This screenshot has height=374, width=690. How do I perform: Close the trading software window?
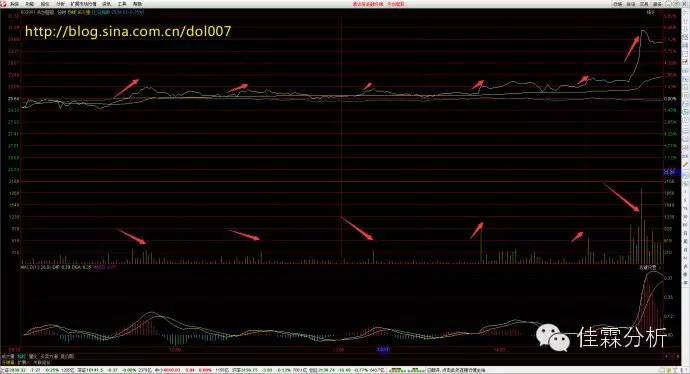[x=685, y=4]
